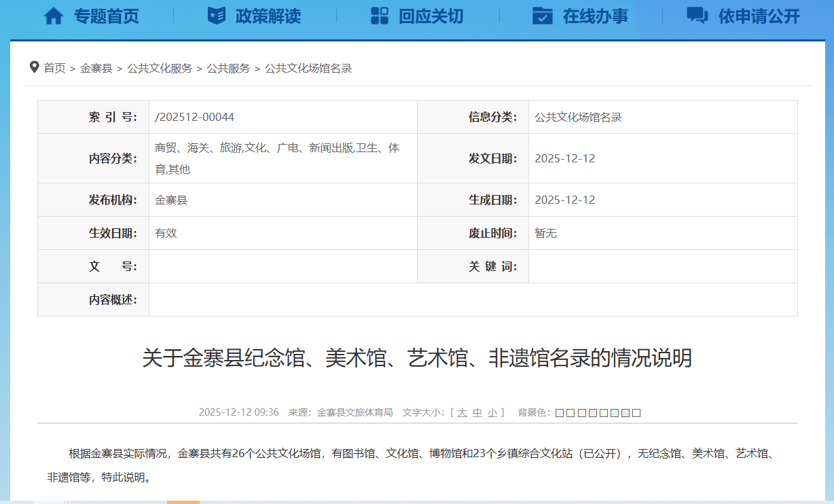Go to 首页 in the breadcrumb
The height and width of the screenshot is (504, 834).
pyautogui.click(x=55, y=68)
